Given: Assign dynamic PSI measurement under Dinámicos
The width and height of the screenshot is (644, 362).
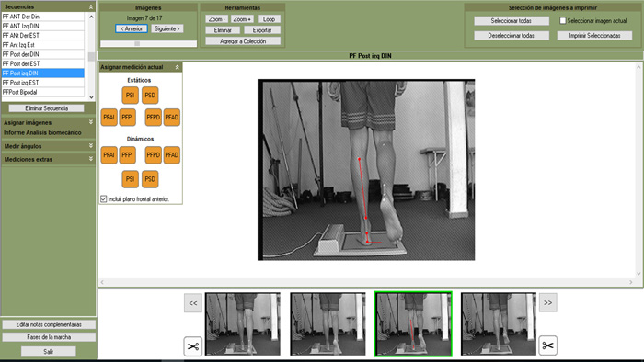Looking at the screenshot, I should [x=131, y=179].
